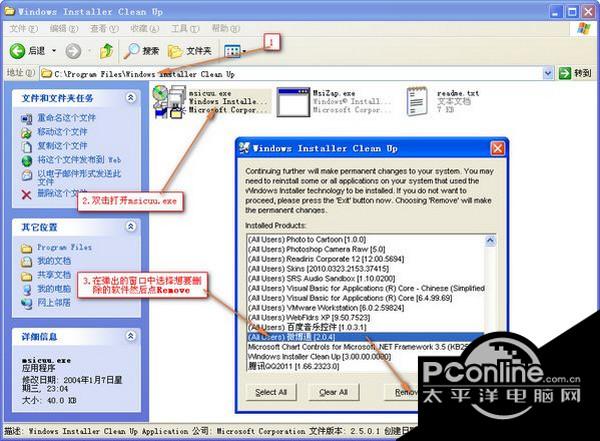This screenshot has width=600, height=441.
Task: Click the products list scroll-up arrow
Action: click(x=490, y=240)
